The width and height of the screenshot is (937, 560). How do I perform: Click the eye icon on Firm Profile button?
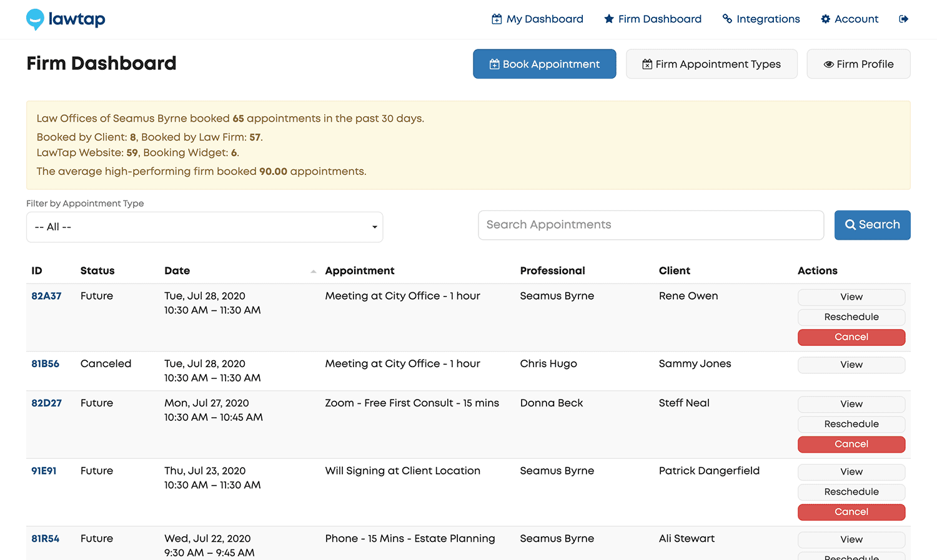point(828,64)
